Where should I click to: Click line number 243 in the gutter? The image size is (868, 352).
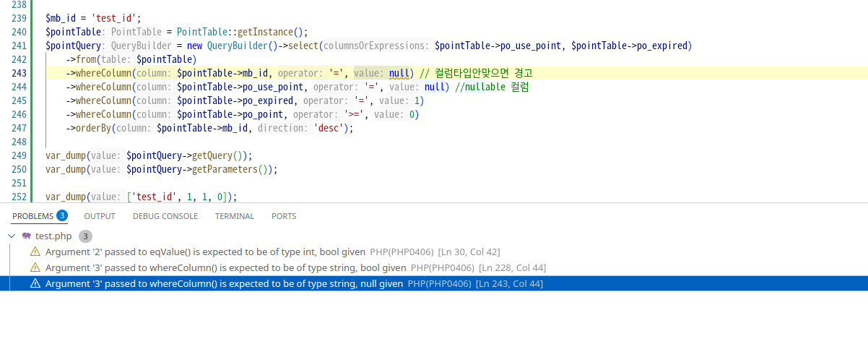(x=19, y=73)
